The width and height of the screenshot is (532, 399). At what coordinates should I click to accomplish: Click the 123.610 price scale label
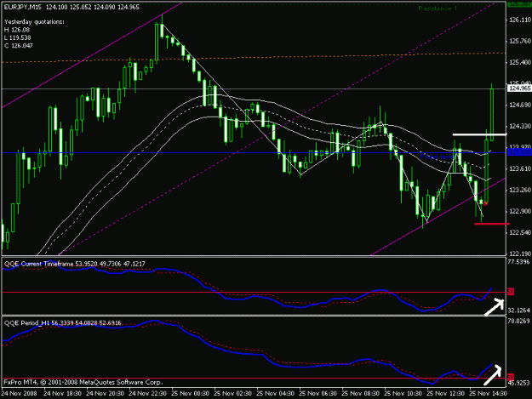point(520,168)
